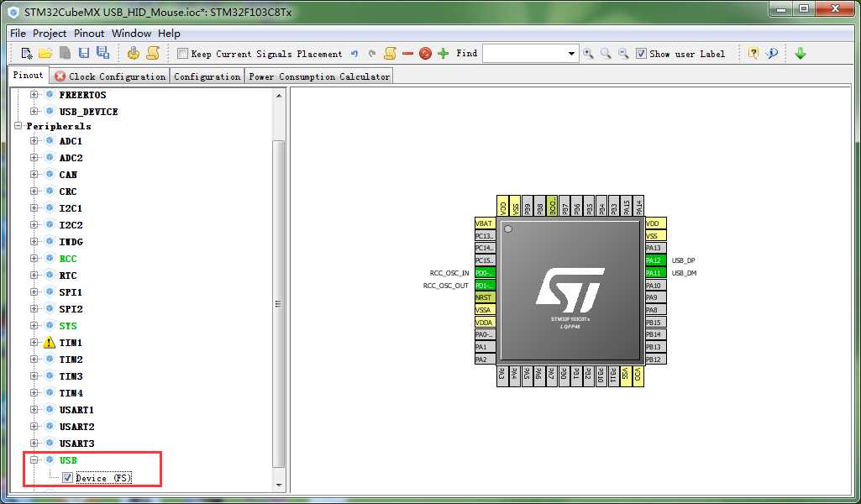Click the Undo arrow icon
This screenshot has height=504, width=861.
tap(354, 54)
